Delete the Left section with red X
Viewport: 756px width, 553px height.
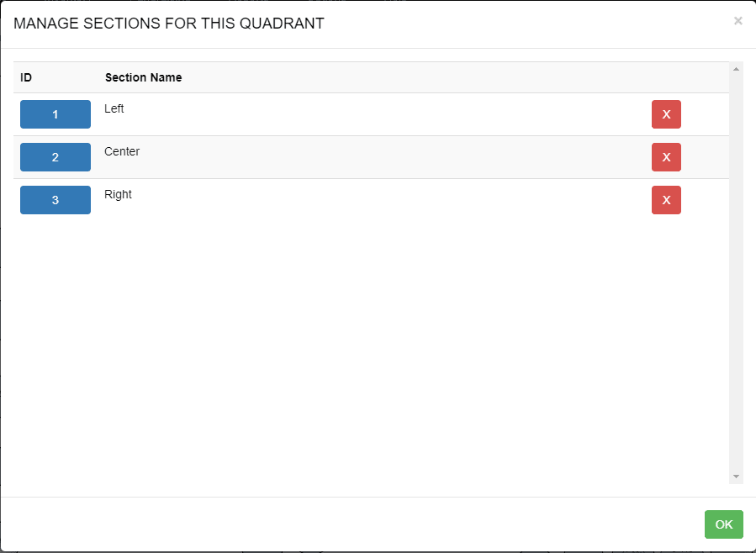tap(666, 114)
